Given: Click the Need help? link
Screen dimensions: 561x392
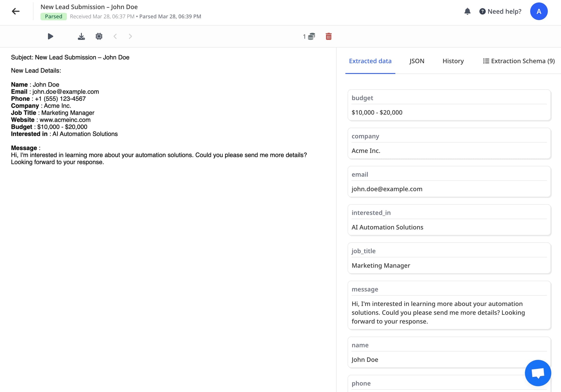Looking at the screenshot, I should [x=500, y=11].
